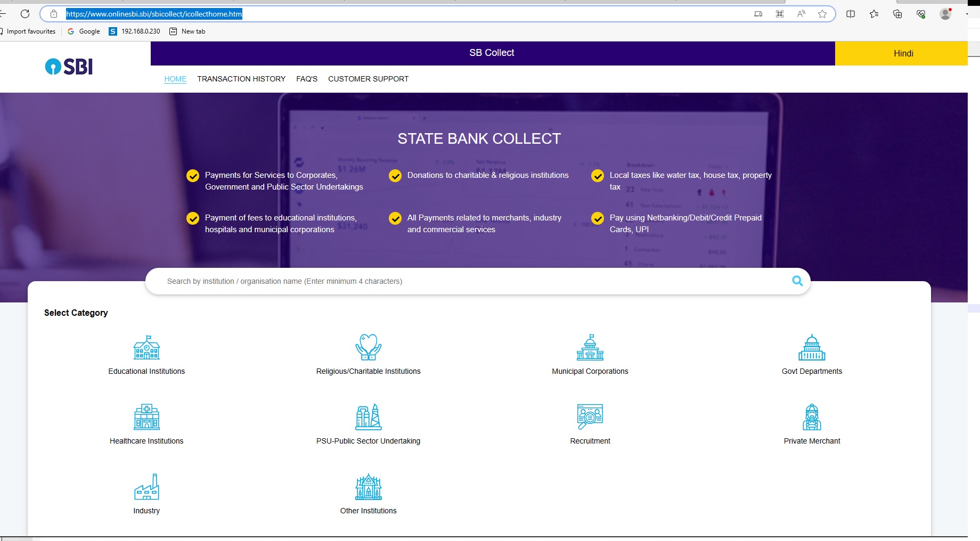Click the Select Category heading
This screenshot has width=980, height=541.
pos(76,313)
